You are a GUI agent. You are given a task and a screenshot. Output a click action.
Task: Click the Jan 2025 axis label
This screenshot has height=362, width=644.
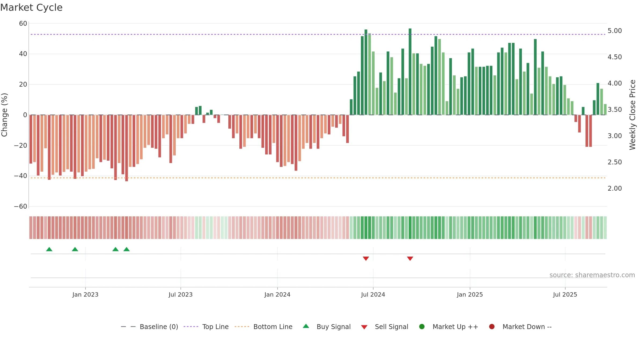(470, 294)
